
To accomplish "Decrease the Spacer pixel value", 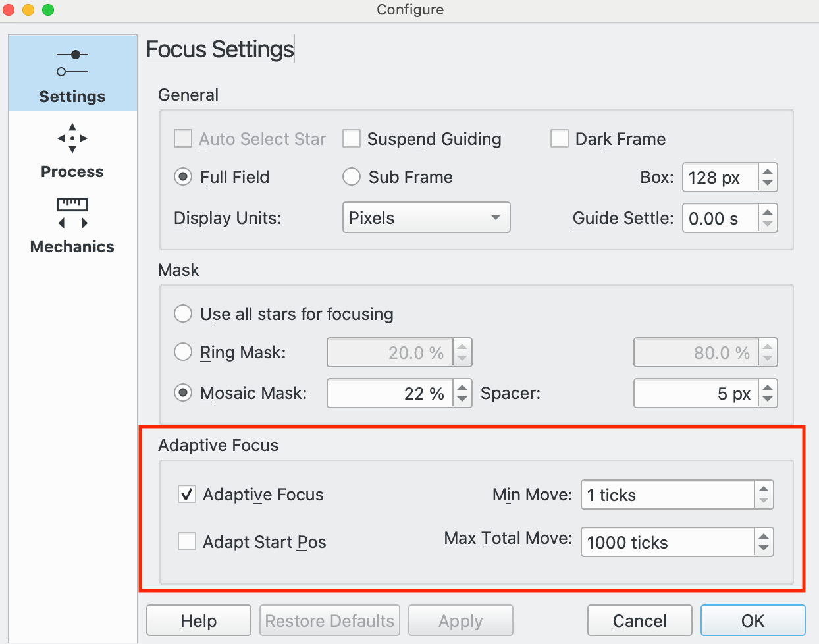I will (x=768, y=399).
